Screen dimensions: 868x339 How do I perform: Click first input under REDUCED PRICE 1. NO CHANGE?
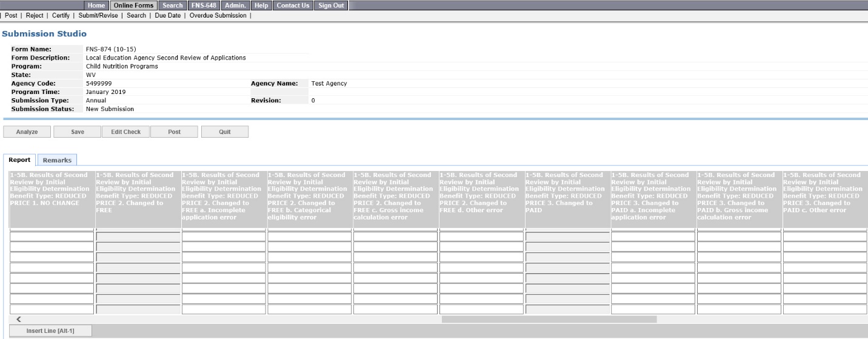[x=52, y=237]
